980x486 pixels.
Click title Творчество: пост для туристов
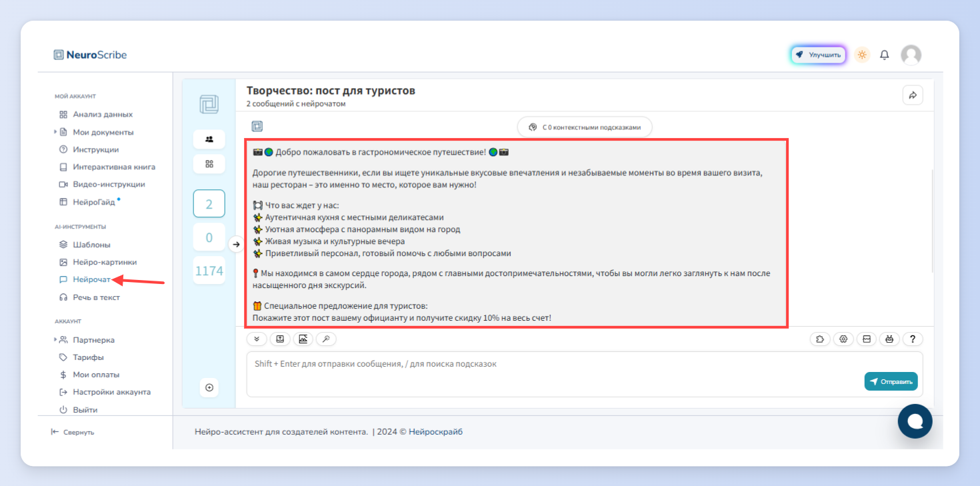pos(331,91)
